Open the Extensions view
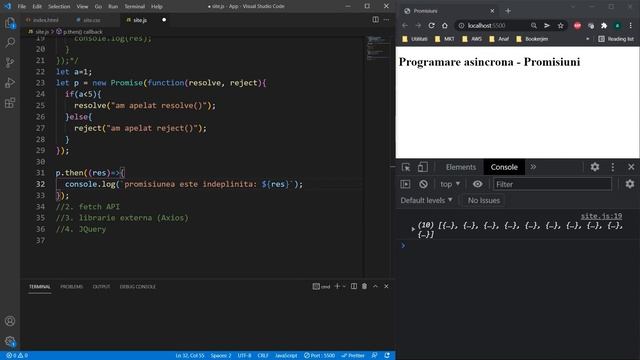 coord(10,102)
